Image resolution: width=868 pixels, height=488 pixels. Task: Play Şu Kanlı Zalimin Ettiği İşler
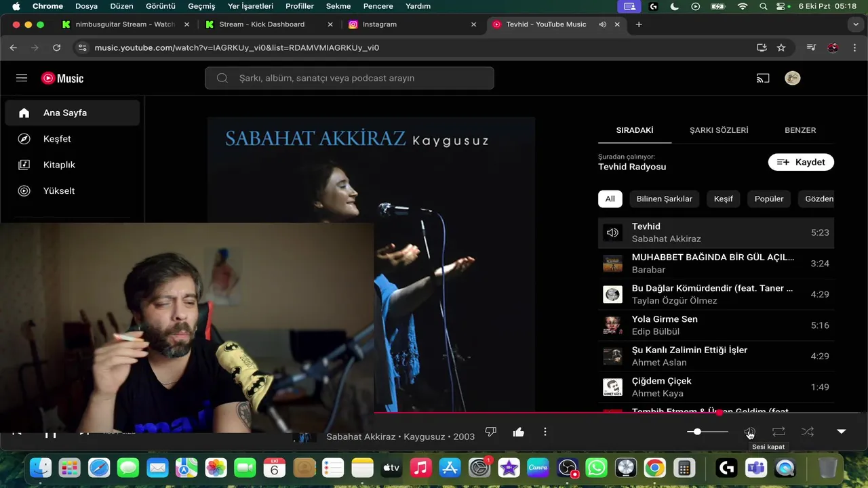pos(716,356)
